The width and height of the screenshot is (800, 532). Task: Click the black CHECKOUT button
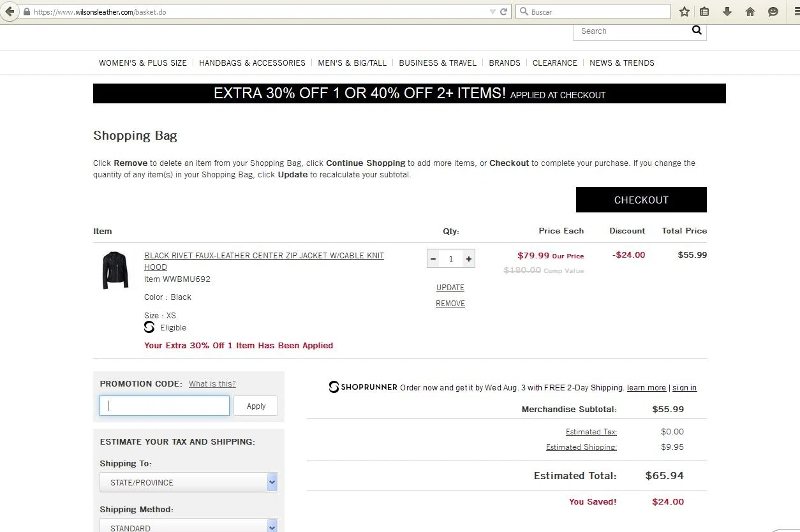click(641, 200)
